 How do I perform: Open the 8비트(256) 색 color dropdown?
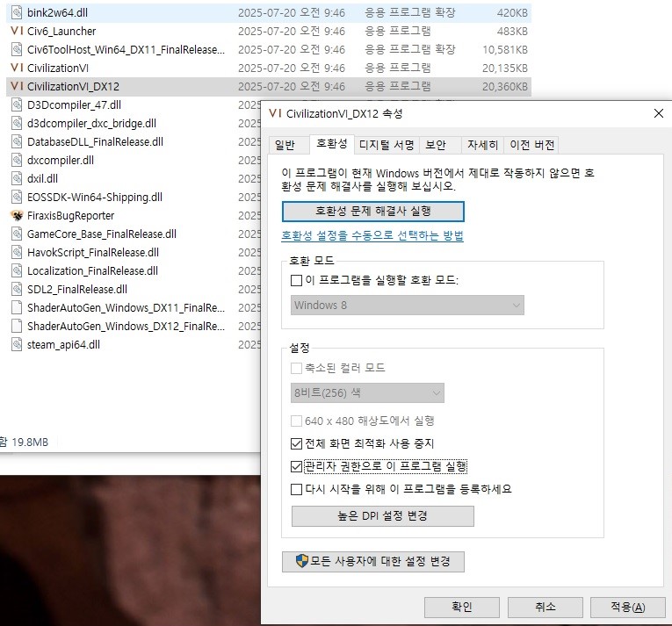pos(367,393)
